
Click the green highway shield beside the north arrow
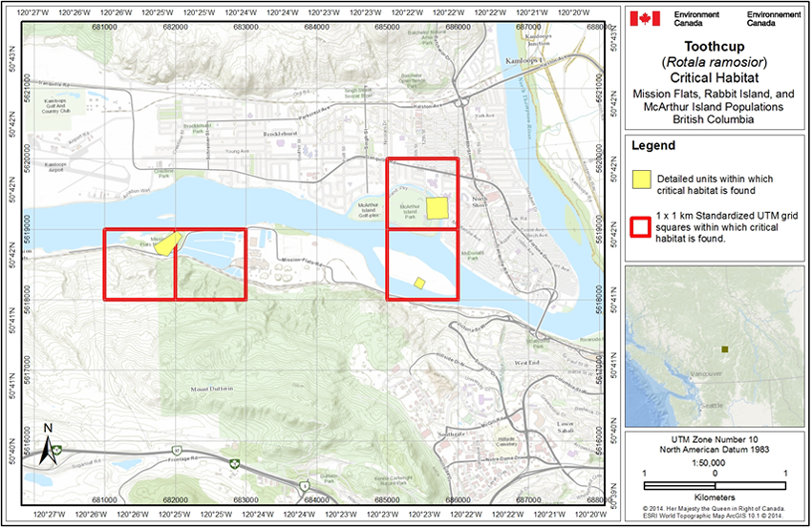59,450
